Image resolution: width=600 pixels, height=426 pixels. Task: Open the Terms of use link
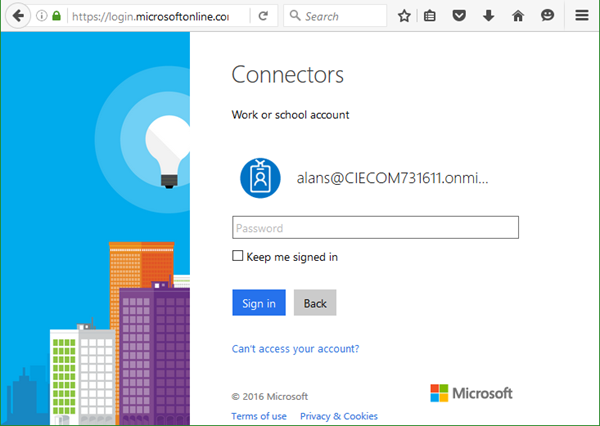[x=259, y=416]
